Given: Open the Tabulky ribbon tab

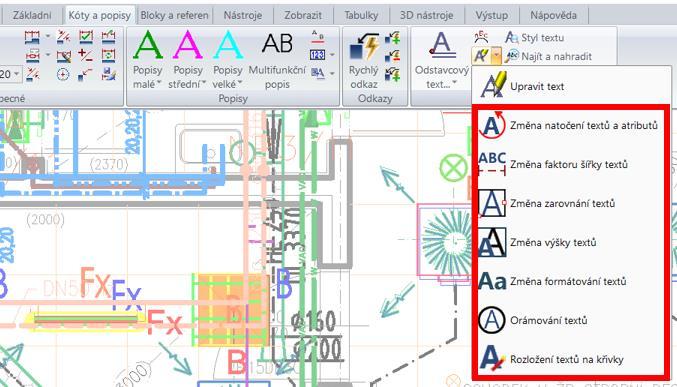Looking at the screenshot, I should (361, 16).
